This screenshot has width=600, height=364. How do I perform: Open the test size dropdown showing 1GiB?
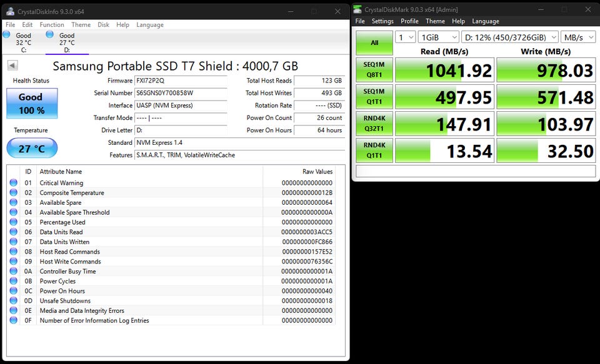coord(439,37)
